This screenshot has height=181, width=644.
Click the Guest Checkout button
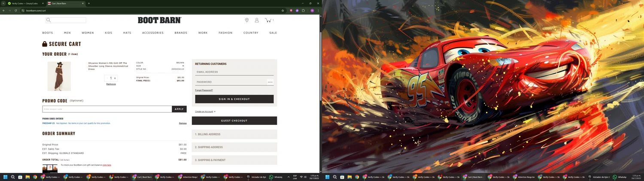[x=234, y=121]
